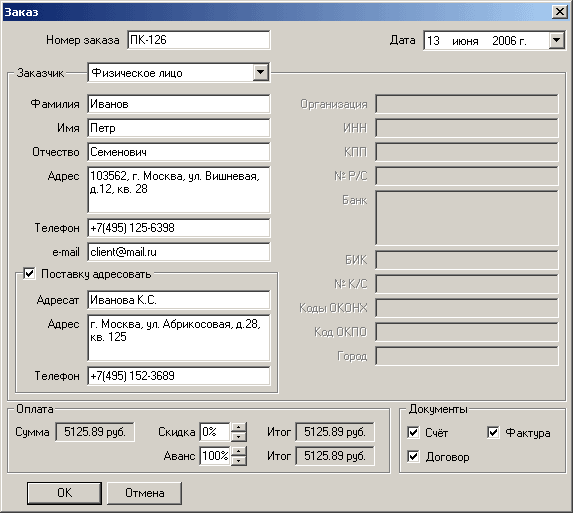Expand the Заказчик type dropdown arrow

pos(261,72)
